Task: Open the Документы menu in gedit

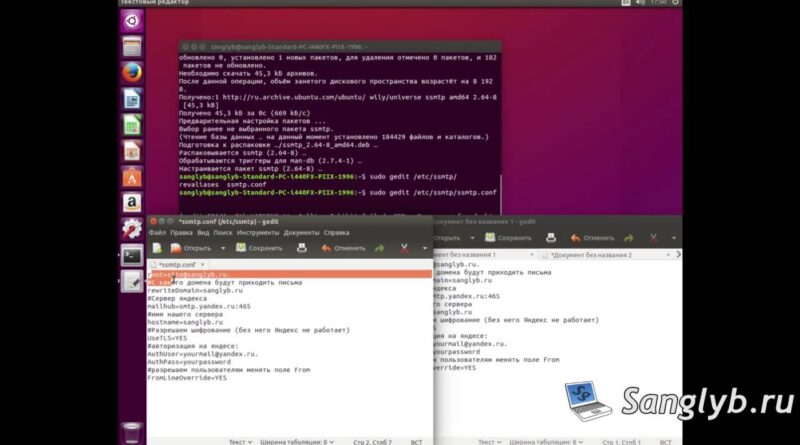Action: [302, 233]
